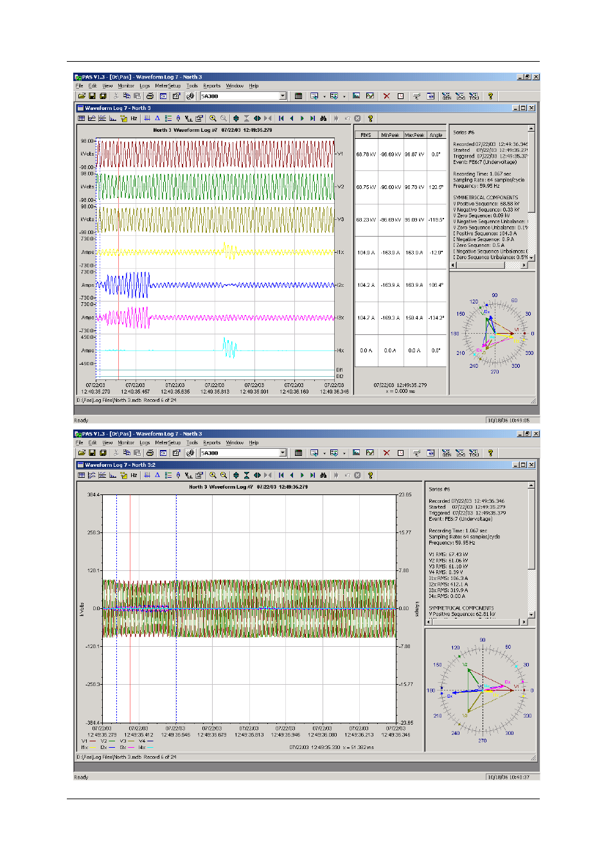Click delta icon in North 3 waveform toolbar
613x868 pixels.
[x=157, y=118]
